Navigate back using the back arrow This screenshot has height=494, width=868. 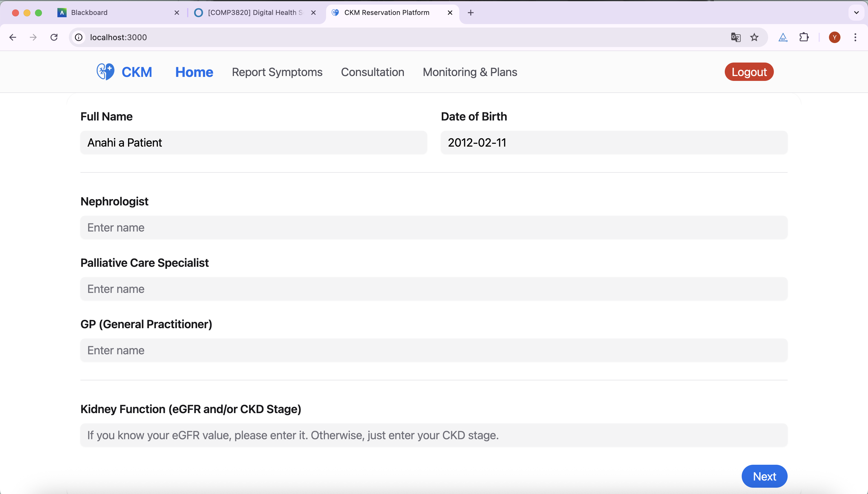click(13, 37)
